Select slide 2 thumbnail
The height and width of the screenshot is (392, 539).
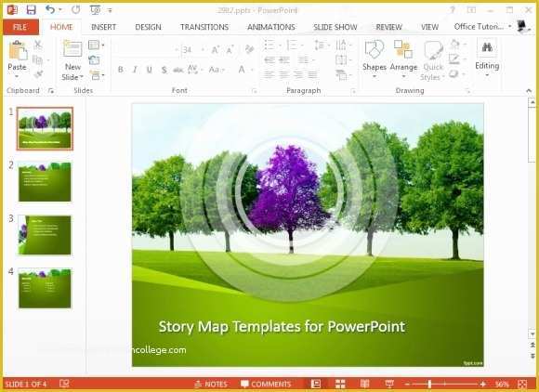(45, 182)
